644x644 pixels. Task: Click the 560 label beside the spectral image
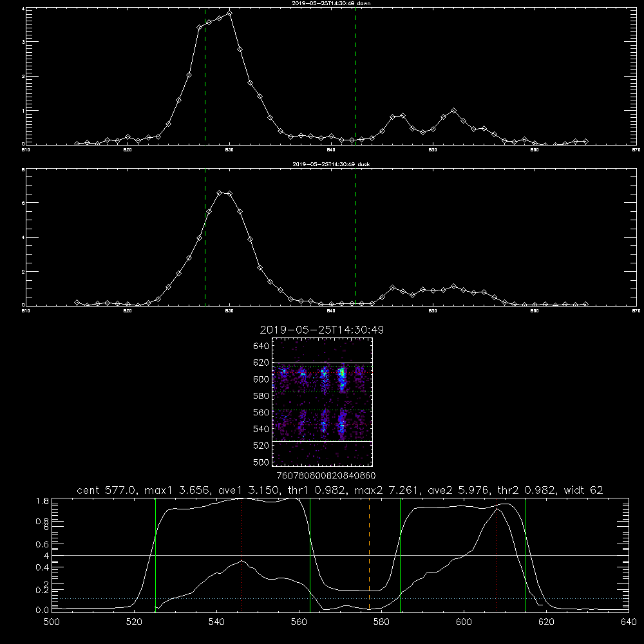pos(261,412)
